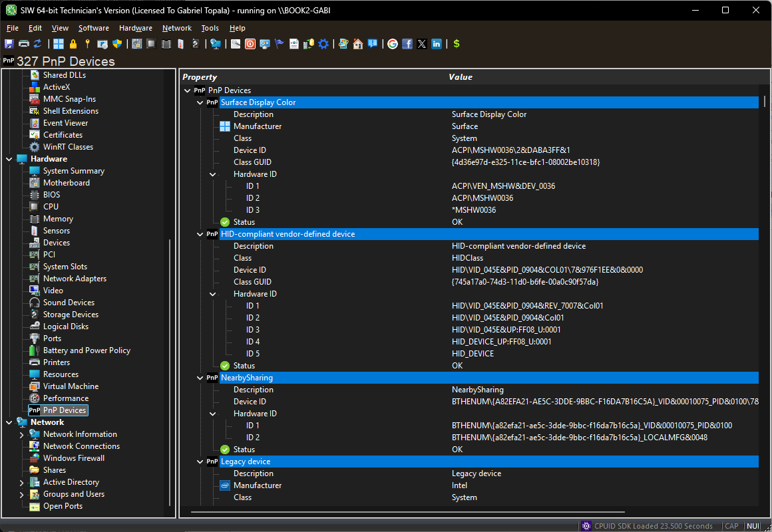Click the blue gear toolbar icon
The image size is (772, 532).
click(323, 44)
